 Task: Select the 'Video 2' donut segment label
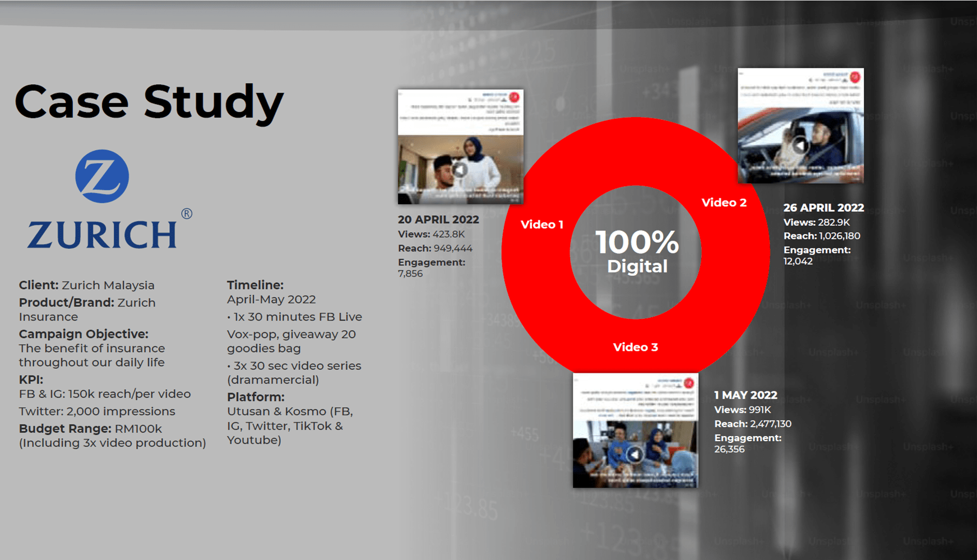724,202
